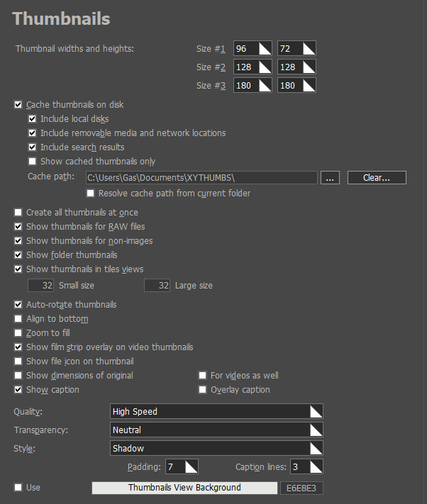The height and width of the screenshot is (504, 427).
Task: Uncheck Show thumbnails for RAW files
Action: pos(18,227)
